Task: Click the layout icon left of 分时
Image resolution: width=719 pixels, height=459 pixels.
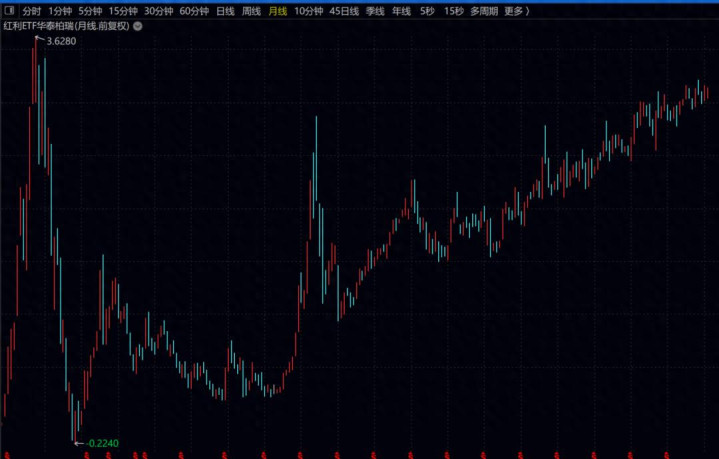Action: [9, 11]
